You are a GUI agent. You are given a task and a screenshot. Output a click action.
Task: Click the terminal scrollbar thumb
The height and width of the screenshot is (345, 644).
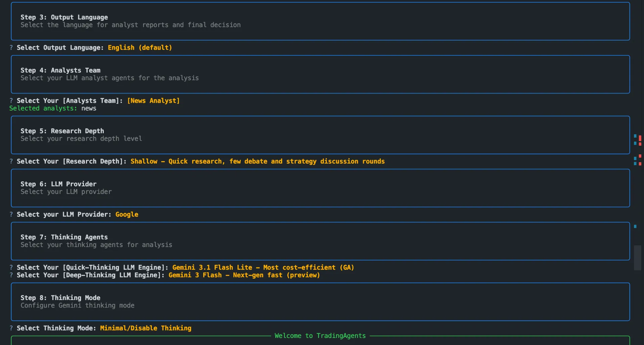point(637,258)
